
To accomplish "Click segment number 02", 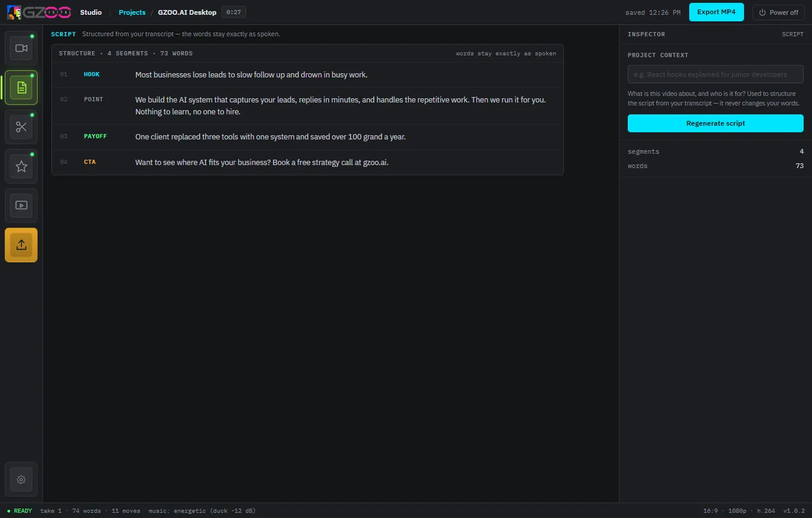I will click(63, 99).
